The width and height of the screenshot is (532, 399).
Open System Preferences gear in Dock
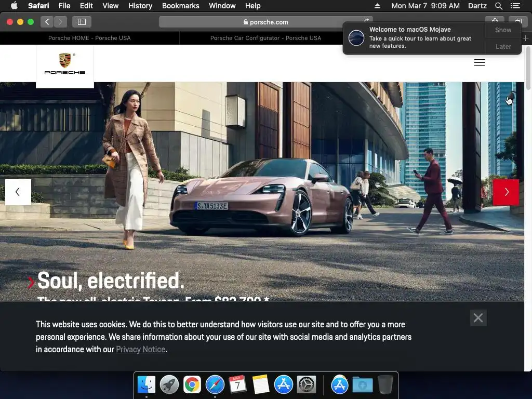click(x=307, y=384)
